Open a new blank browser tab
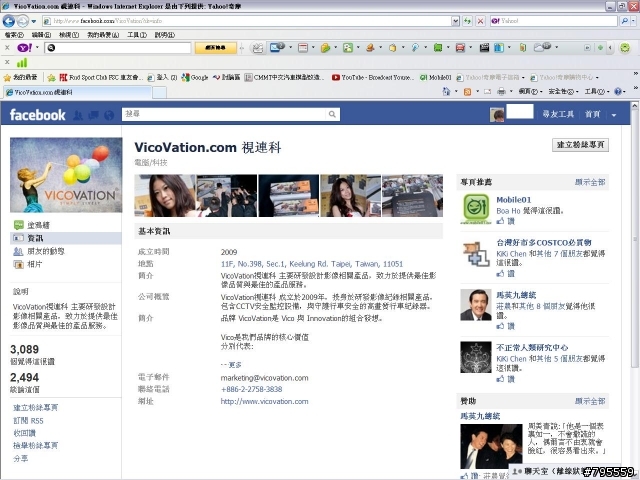This screenshot has width=640, height=480. [x=160, y=93]
